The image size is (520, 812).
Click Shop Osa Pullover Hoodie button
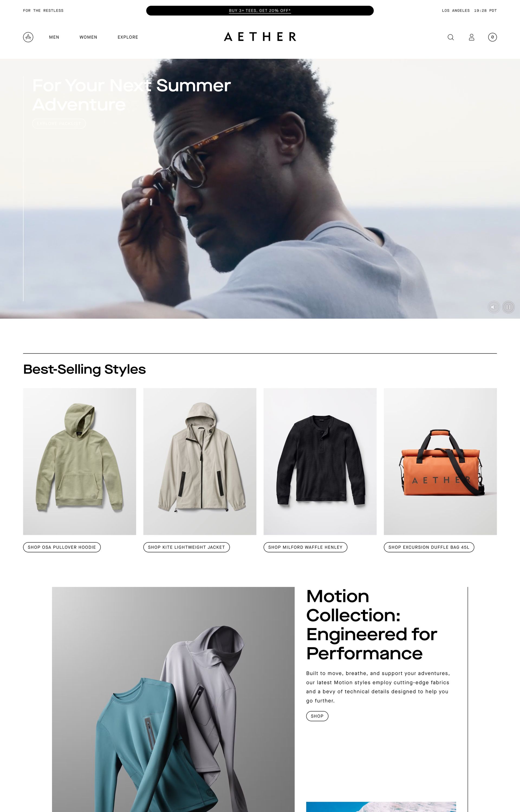pos(62,547)
